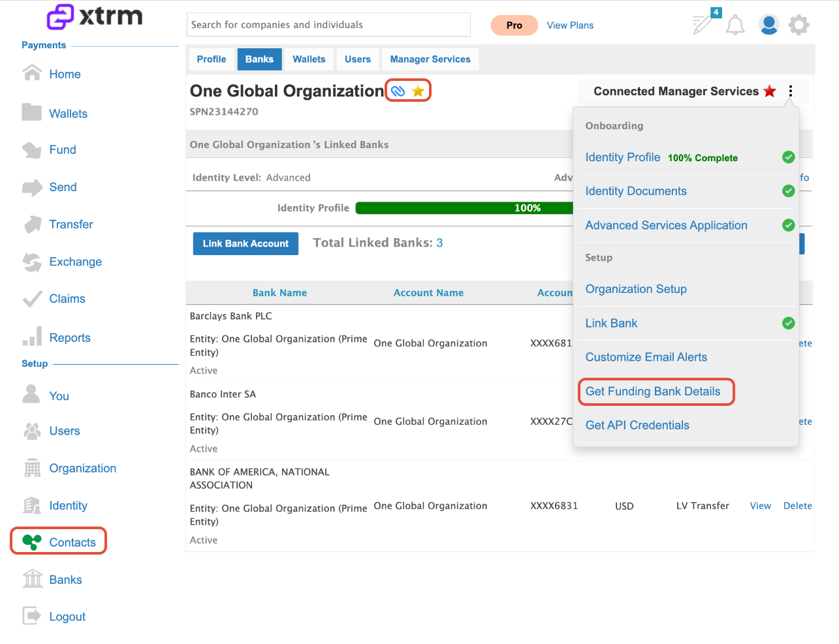Screen dimensions: 839x644
Task: Click the xtrm logo
Action: [x=95, y=16]
